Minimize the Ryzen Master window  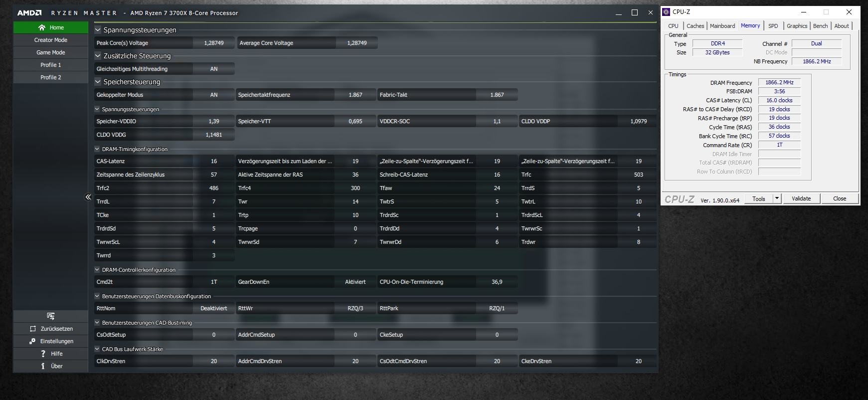[619, 13]
